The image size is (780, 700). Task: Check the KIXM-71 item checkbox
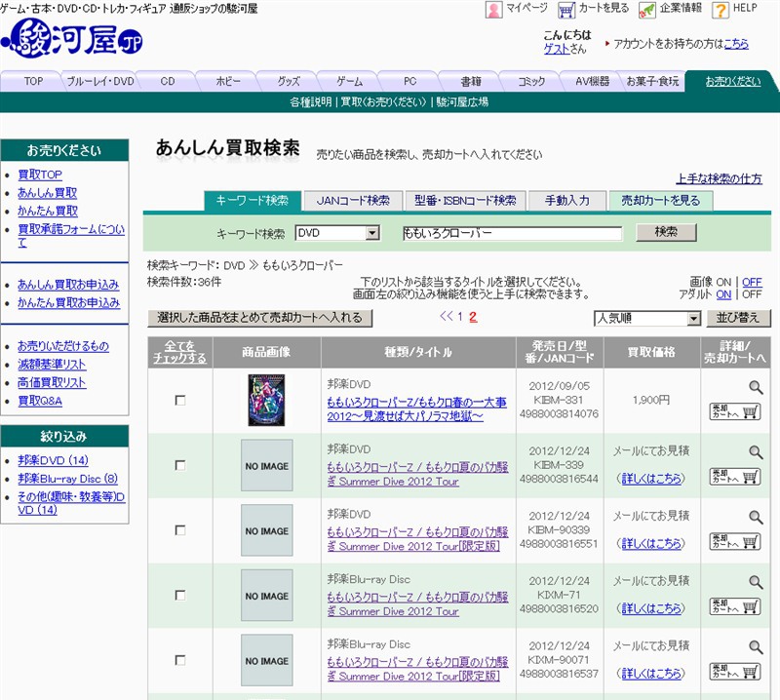180,595
